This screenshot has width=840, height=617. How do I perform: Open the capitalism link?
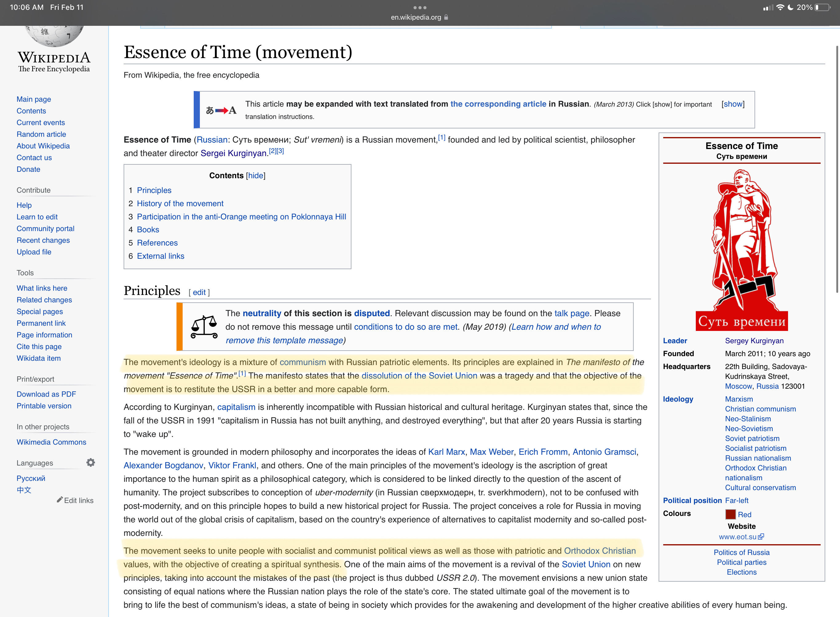click(x=236, y=407)
